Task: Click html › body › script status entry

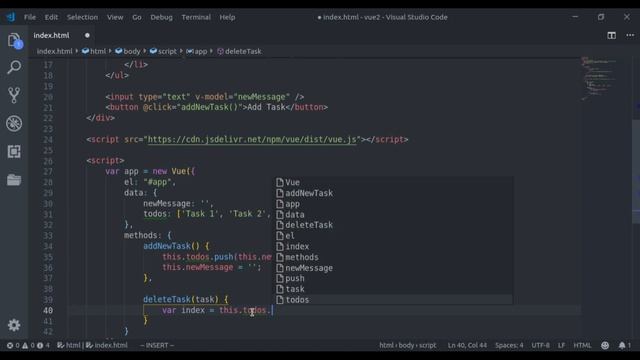Action: point(407,345)
